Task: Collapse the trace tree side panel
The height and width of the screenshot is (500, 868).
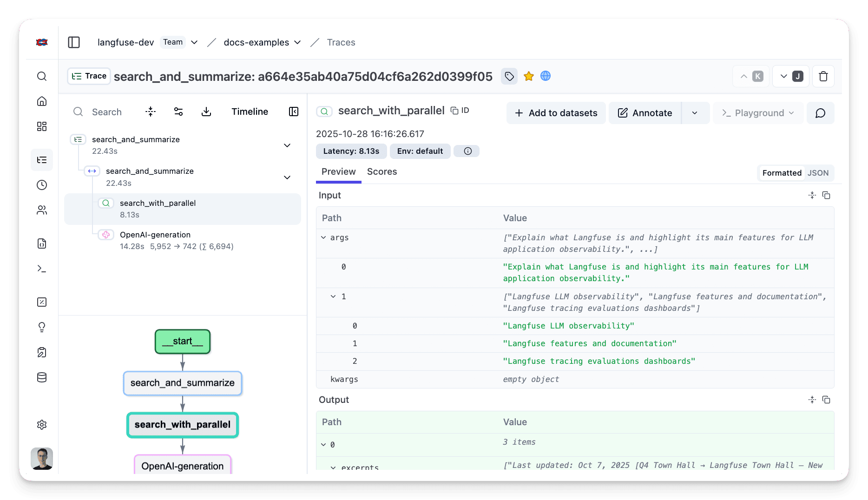Action: pyautogui.click(x=293, y=112)
